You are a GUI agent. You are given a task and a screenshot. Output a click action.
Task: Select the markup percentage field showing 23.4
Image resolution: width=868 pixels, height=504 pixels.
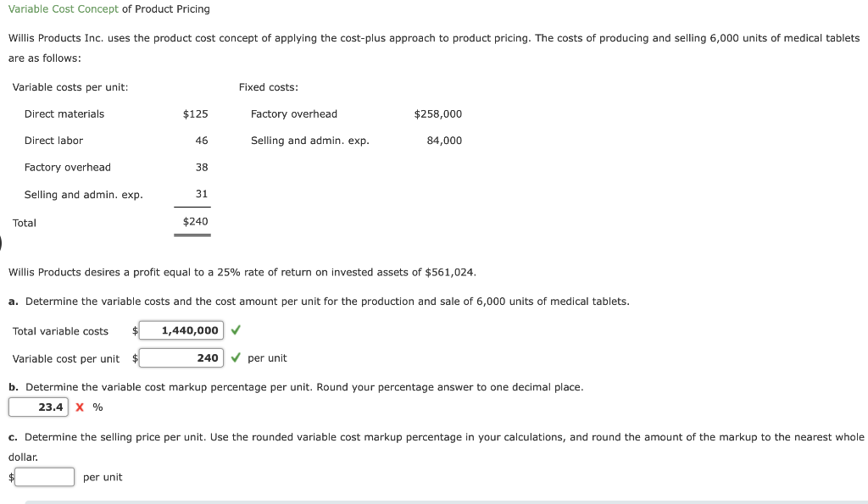39,407
